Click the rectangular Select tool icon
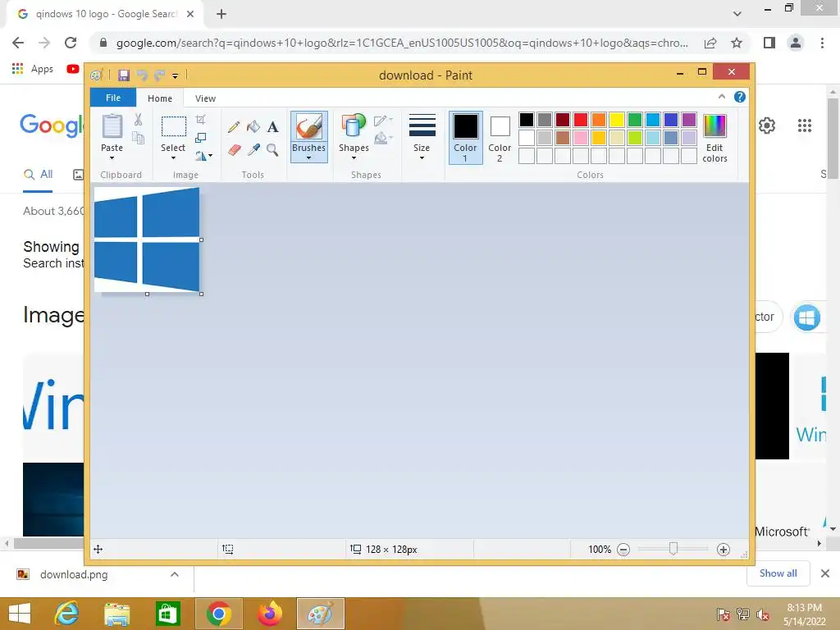 click(174, 127)
